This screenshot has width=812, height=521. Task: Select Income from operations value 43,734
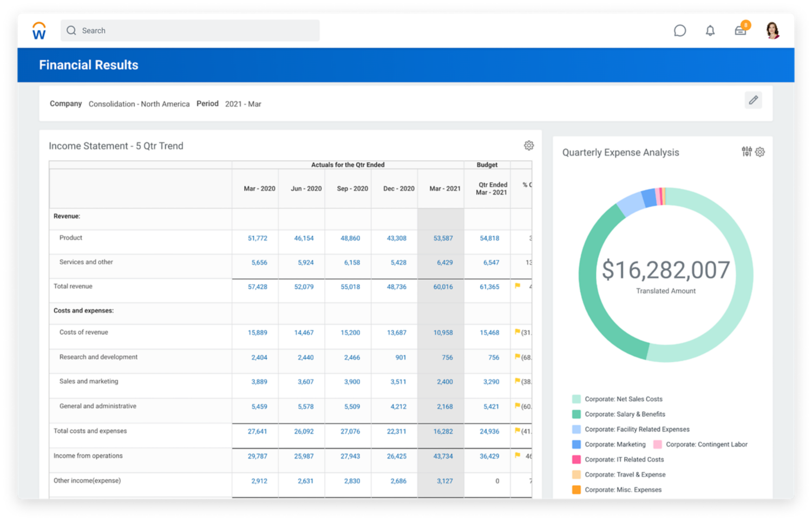(x=443, y=457)
